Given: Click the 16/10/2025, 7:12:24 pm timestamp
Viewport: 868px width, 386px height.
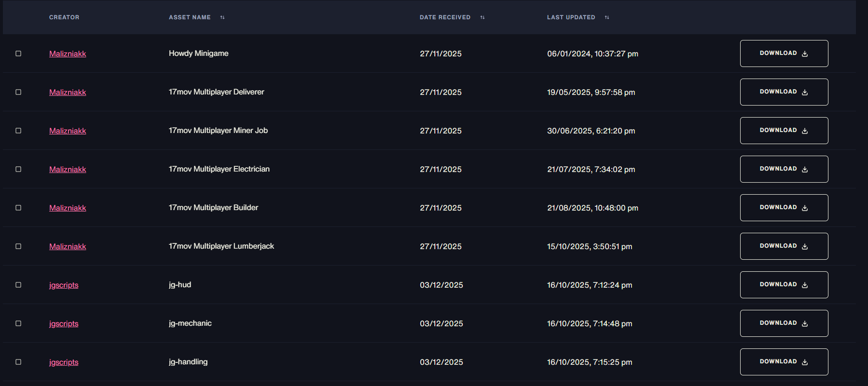Looking at the screenshot, I should tap(590, 285).
